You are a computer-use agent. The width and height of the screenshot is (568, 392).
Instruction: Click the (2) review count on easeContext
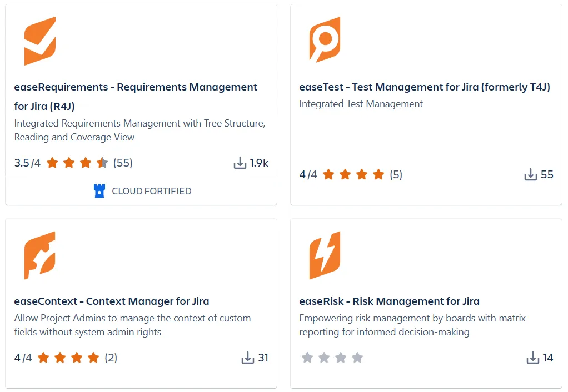pyautogui.click(x=111, y=358)
